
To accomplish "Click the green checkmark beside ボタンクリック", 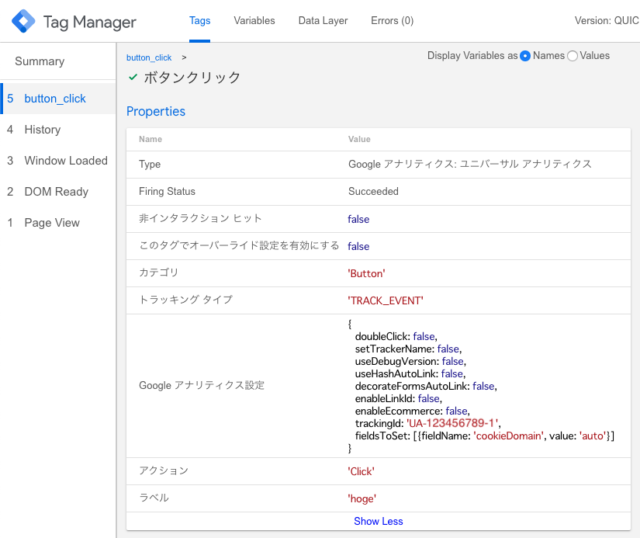I will [x=133, y=77].
